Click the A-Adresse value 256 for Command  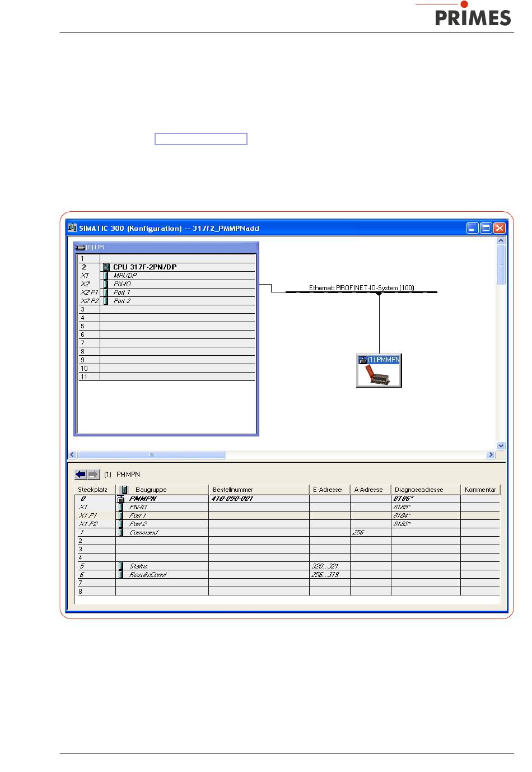tap(358, 532)
